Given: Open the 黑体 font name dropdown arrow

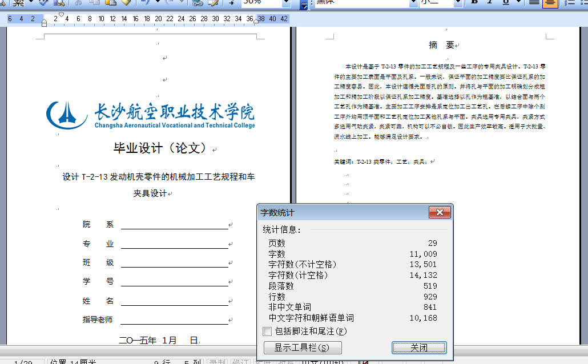Looking at the screenshot, I should (x=413, y=2).
